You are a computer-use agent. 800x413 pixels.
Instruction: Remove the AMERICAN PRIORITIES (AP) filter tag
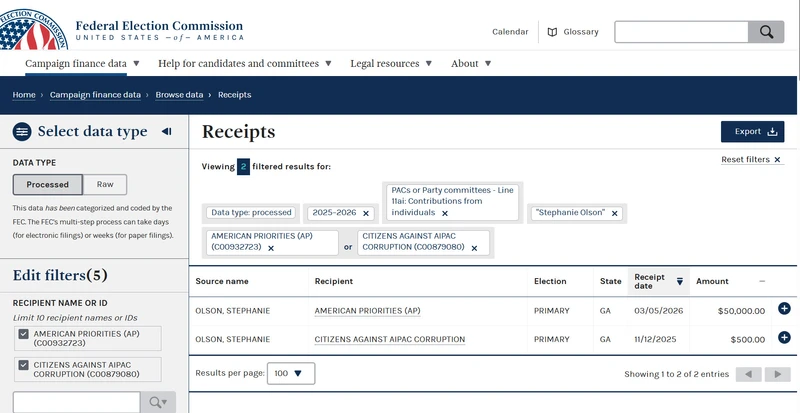coord(271,248)
